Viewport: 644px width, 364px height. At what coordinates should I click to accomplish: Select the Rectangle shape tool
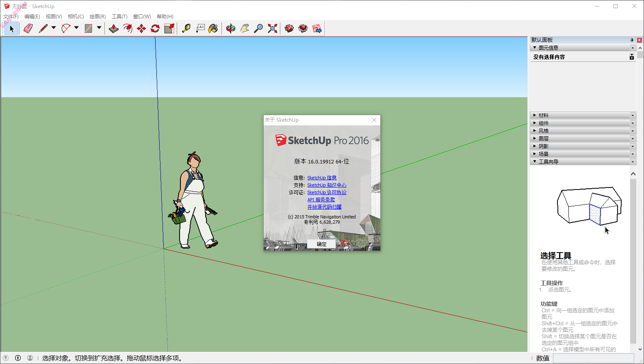[88, 28]
